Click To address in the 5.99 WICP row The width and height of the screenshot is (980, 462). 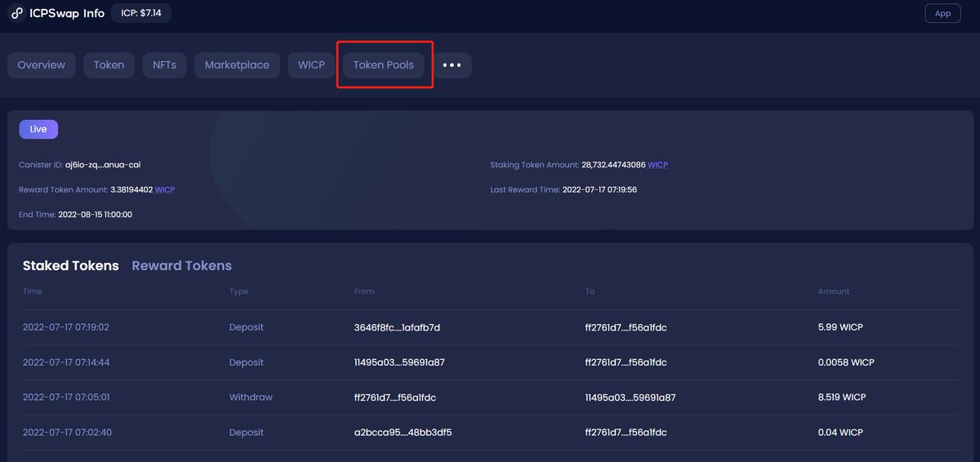(x=626, y=327)
